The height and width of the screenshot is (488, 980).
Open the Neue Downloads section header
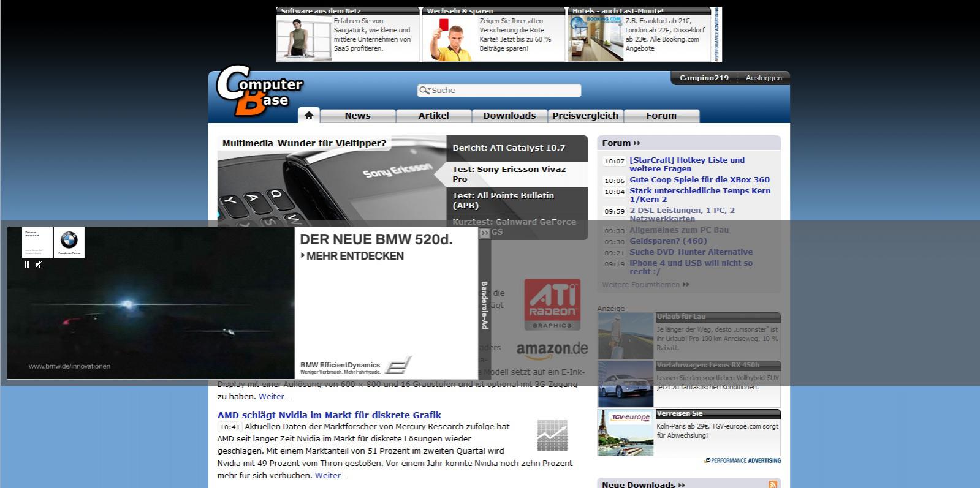click(x=644, y=484)
